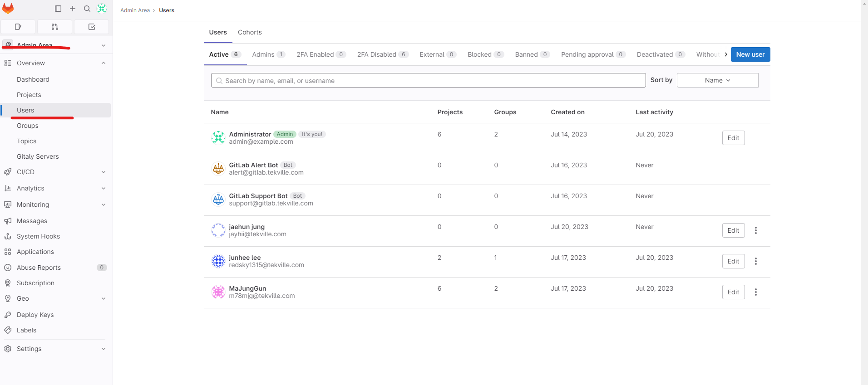
Task: Click the Labels tag icon
Action: pos(8,330)
